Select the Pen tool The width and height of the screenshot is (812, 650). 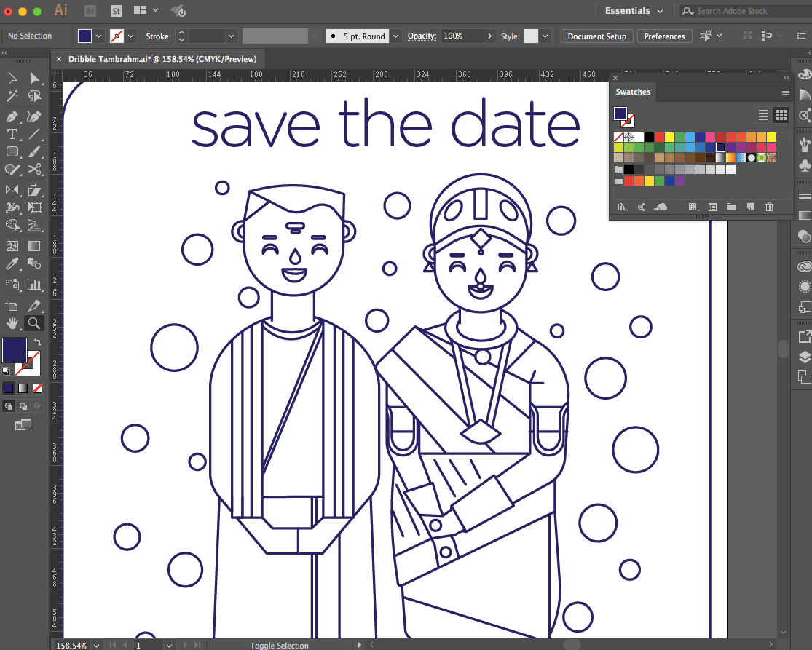point(12,116)
